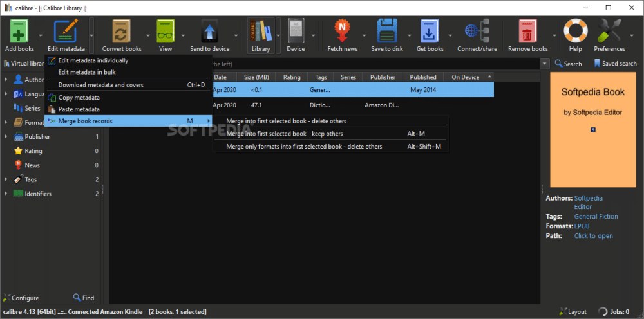Open Merge book records submenu
Viewport: 644px width, 319px height.
point(128,121)
